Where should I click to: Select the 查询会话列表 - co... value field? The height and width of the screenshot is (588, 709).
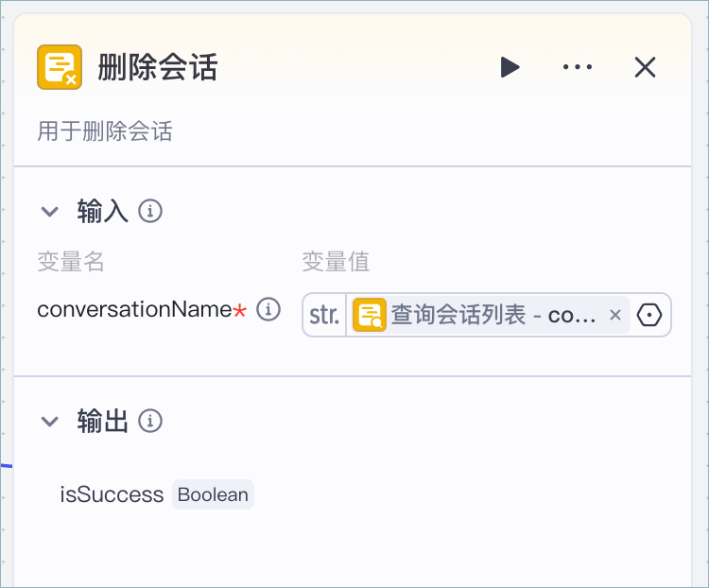pos(491,315)
